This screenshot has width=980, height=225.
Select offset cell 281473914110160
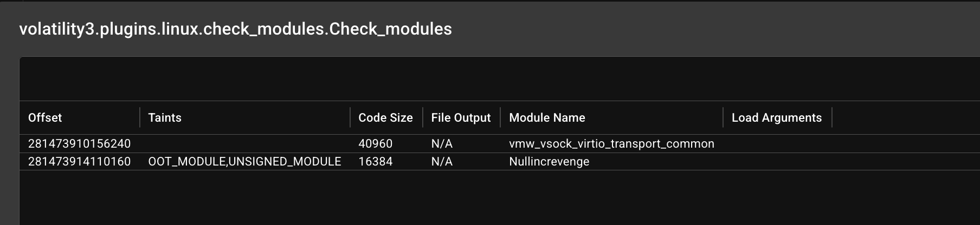[79, 161]
